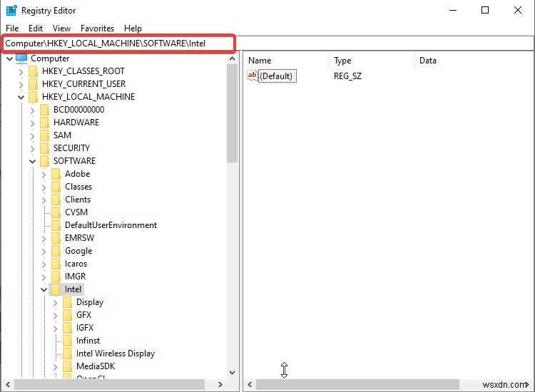Expand the HKEY_CURRENT_USER hive

tap(21, 85)
